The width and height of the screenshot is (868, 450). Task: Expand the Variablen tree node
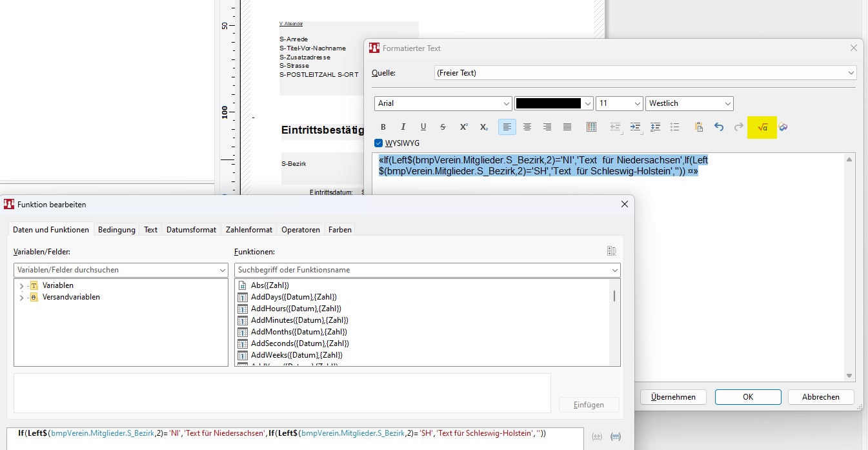21,286
